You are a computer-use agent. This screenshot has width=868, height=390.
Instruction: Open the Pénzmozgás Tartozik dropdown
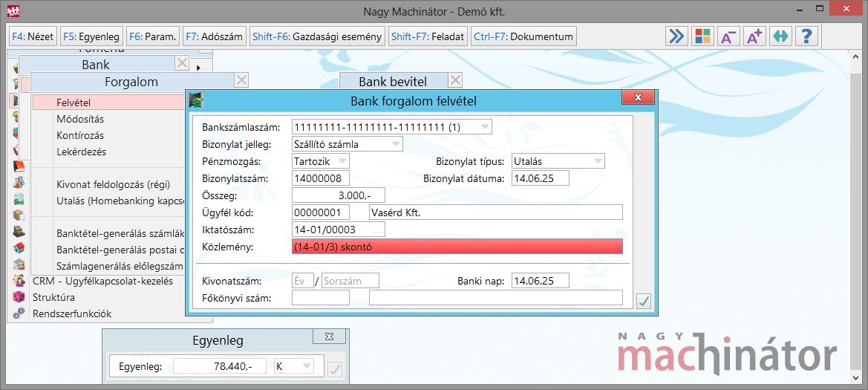[x=342, y=161]
